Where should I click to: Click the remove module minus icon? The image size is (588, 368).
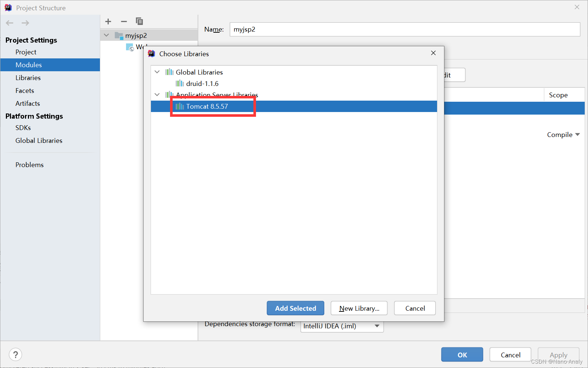tap(124, 21)
